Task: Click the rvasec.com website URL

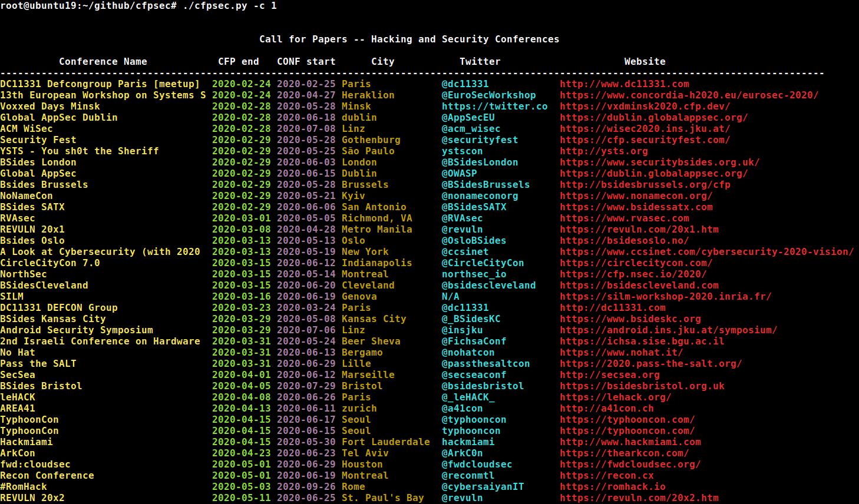Action: tap(625, 218)
